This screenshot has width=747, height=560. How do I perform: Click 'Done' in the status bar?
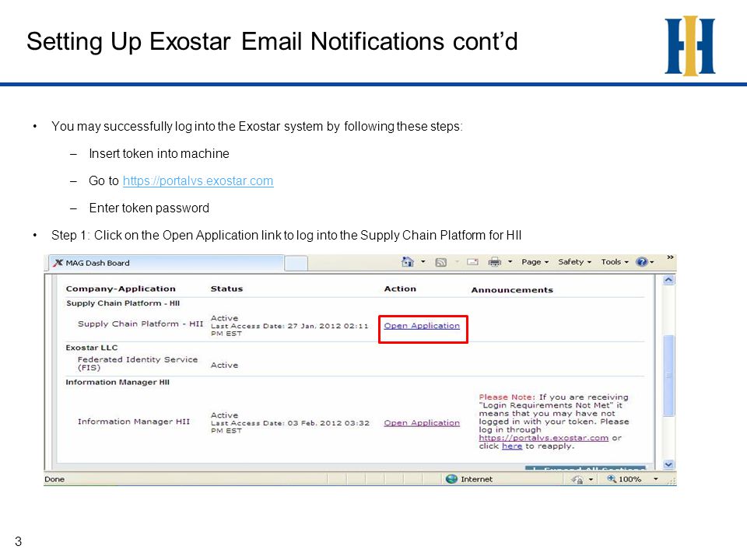pyautogui.click(x=54, y=479)
